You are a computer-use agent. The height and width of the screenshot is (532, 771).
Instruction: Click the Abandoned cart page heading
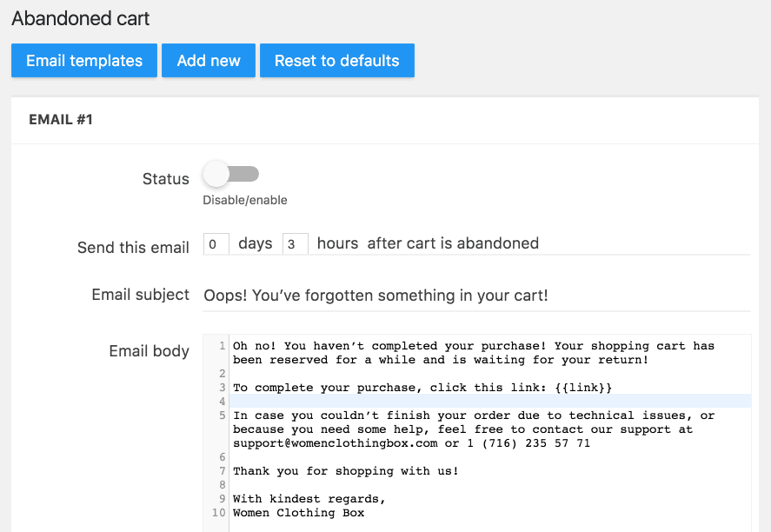80,18
